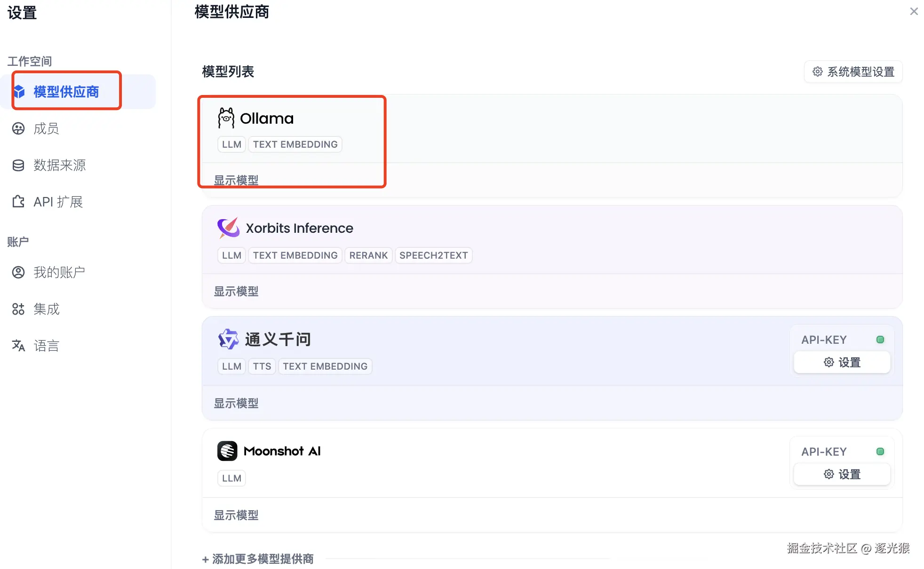The image size is (924, 569).
Task: Expand 显示模型 under Xorbits Inference
Action: pos(236,291)
